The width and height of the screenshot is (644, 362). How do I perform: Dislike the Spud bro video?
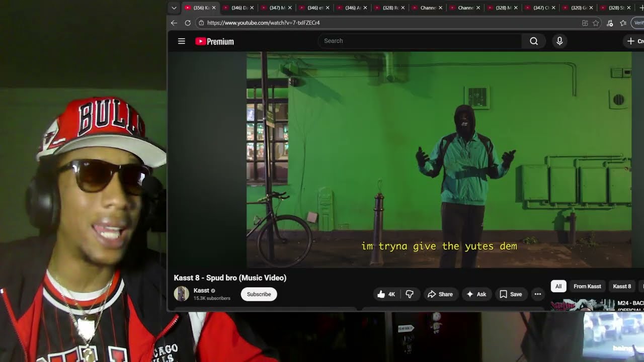pyautogui.click(x=410, y=294)
